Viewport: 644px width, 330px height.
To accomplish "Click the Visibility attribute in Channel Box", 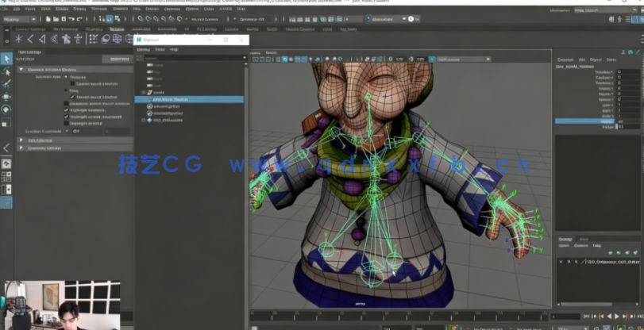I will [607, 121].
